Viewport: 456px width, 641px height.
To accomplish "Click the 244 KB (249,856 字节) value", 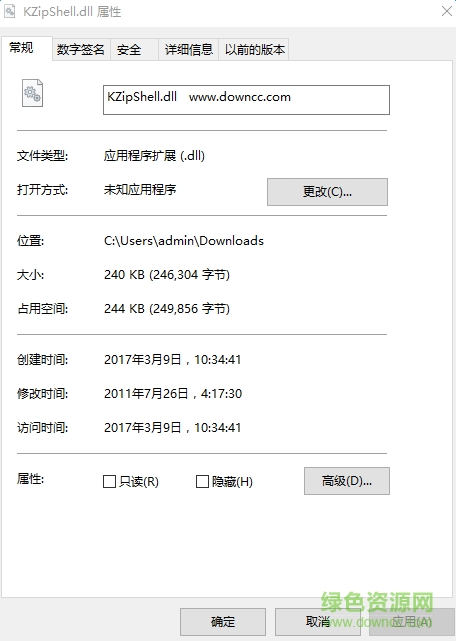I will pyautogui.click(x=167, y=309).
